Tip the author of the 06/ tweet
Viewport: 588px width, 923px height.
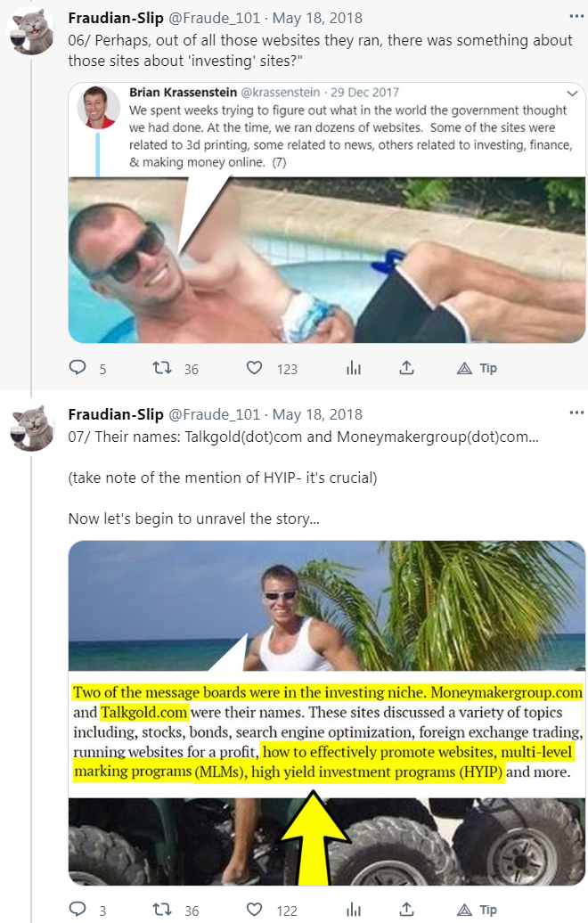pyautogui.click(x=478, y=368)
